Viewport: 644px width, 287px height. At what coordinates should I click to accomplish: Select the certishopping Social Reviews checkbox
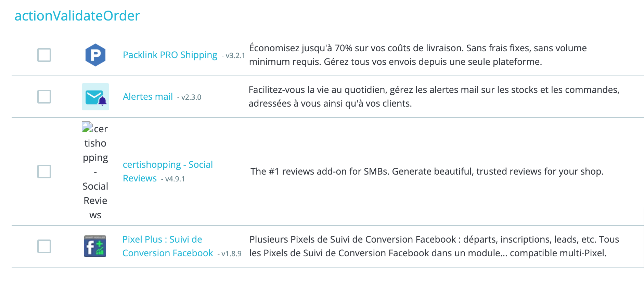[x=44, y=172]
